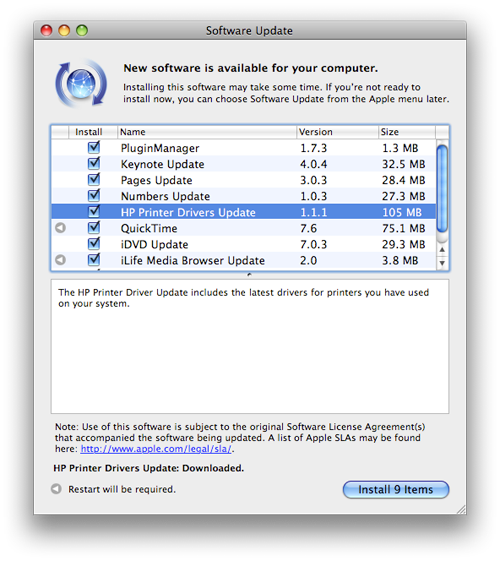Click the Install column header
The image size is (500, 561).
[x=93, y=132]
